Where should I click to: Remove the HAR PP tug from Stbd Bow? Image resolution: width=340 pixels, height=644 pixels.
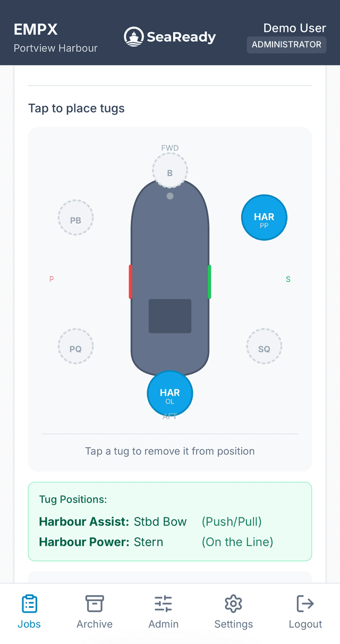264,218
